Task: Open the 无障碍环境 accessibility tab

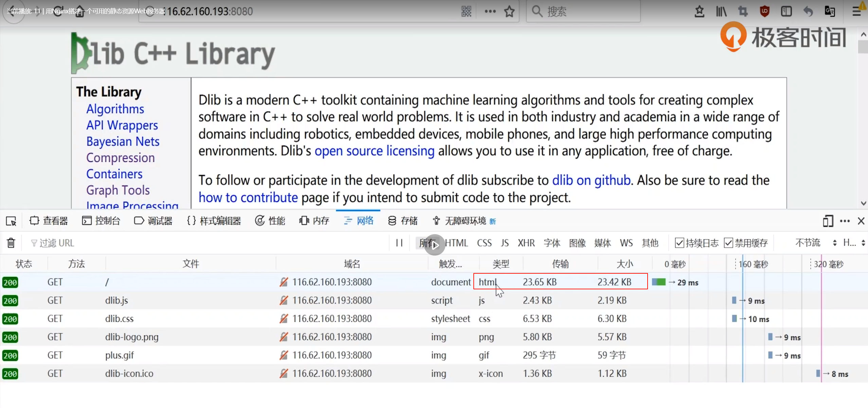Action: point(464,221)
